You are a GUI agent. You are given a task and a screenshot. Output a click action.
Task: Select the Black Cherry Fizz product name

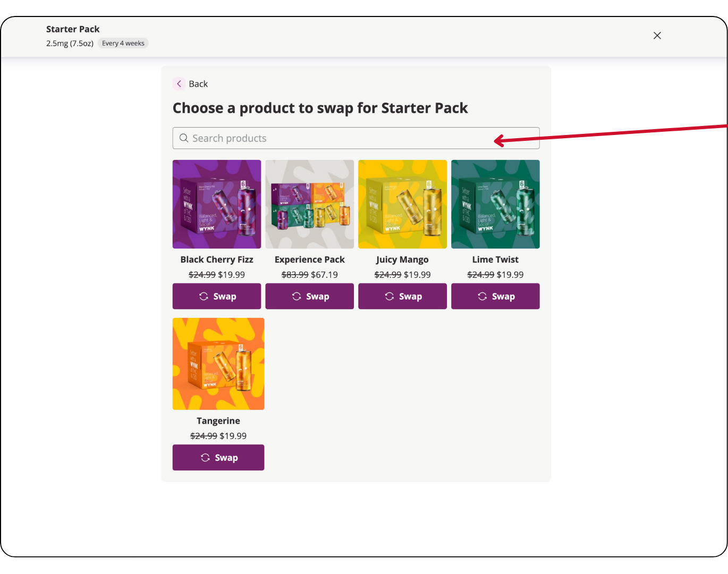pos(217,259)
